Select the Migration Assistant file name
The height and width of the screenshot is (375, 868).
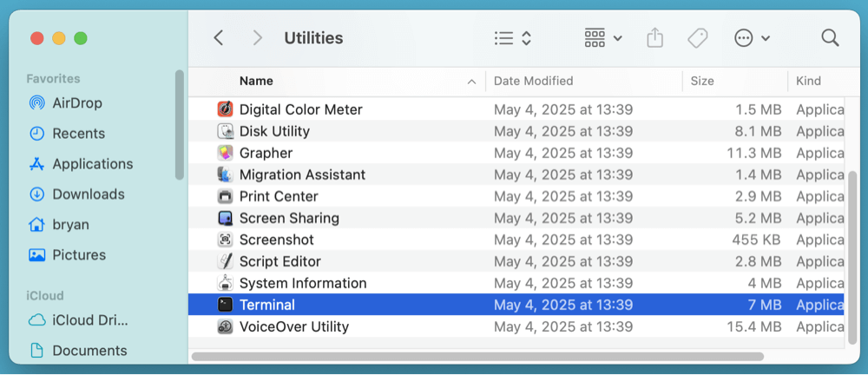[302, 174]
